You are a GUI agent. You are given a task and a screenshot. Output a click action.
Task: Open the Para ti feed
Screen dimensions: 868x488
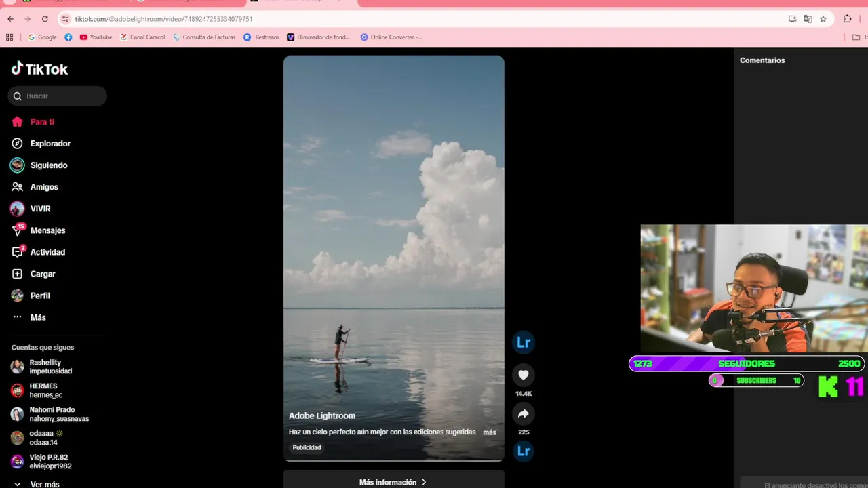pos(42,122)
